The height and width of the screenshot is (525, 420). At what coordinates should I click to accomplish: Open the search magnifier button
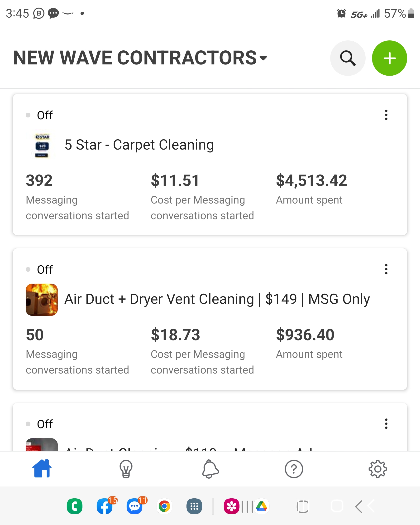(348, 58)
